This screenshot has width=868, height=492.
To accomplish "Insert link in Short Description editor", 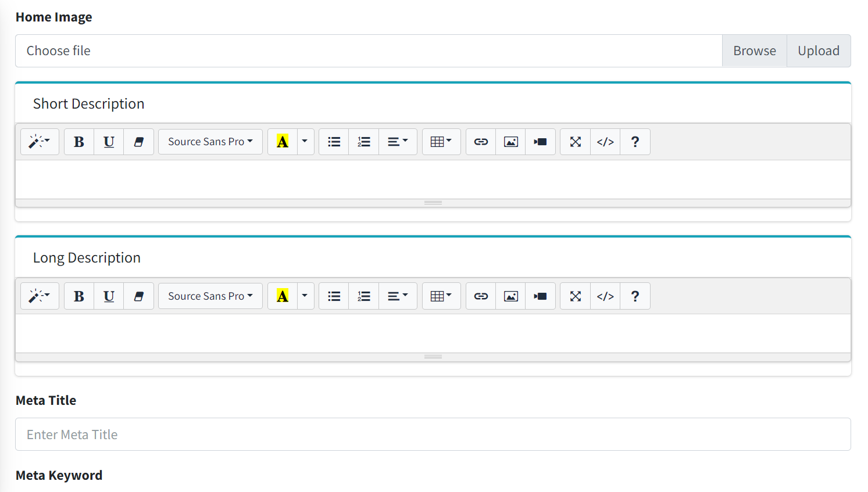I will (481, 142).
